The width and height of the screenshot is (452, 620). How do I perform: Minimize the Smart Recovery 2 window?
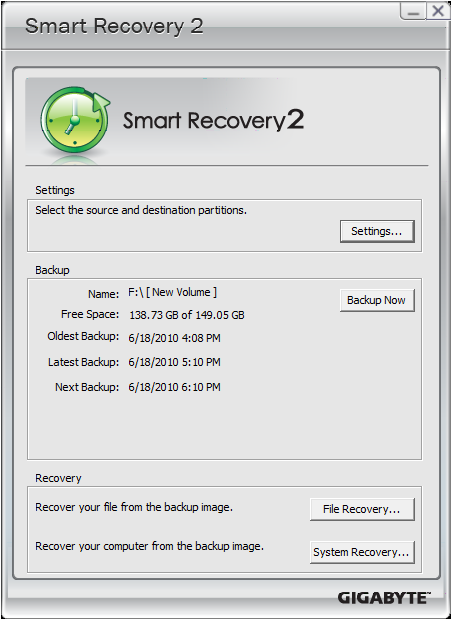point(413,11)
